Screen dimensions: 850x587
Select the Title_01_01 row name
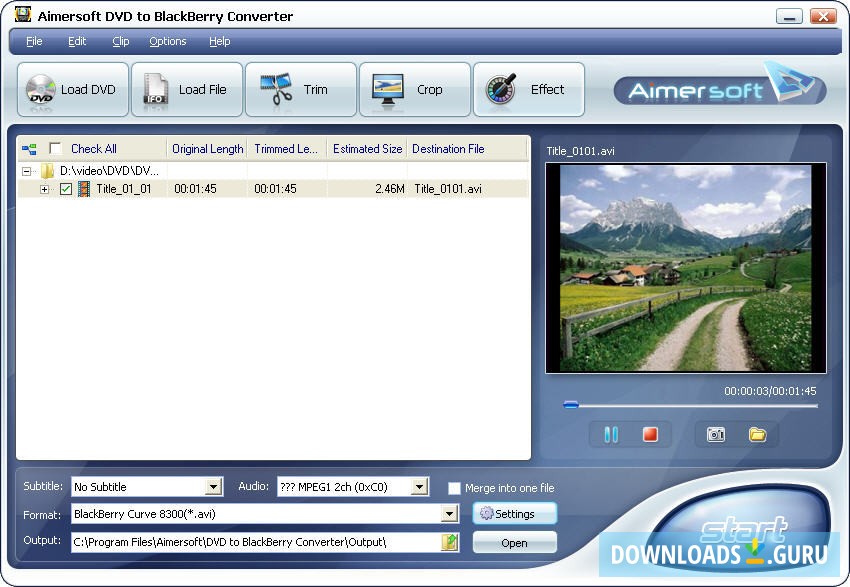coord(124,189)
